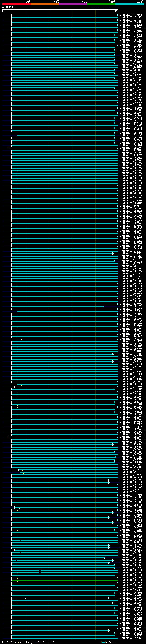Click the AV391271 query sequence label
Viewport: 146px width, 644px height.
[x=8, y=8]
